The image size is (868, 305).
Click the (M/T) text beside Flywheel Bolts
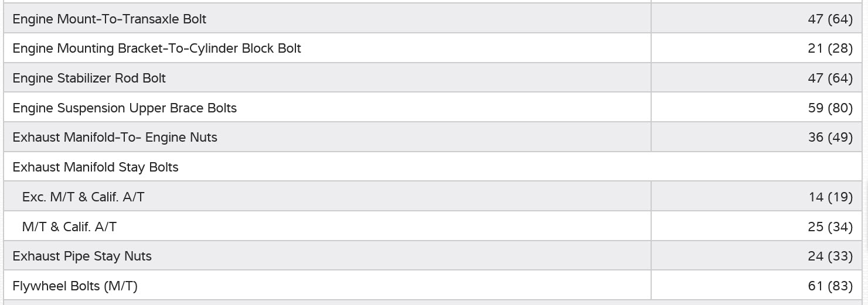pos(120,286)
